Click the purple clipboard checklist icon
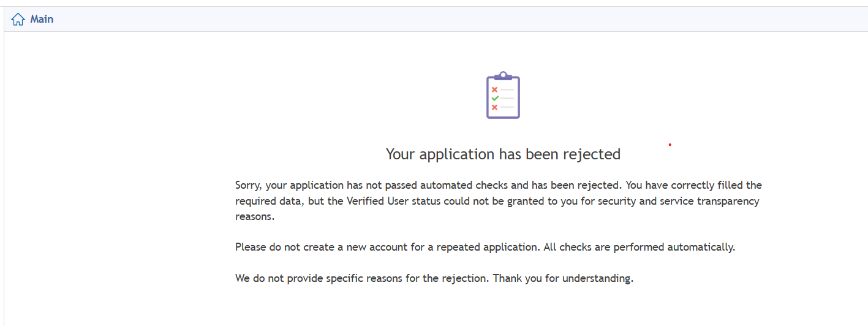The height and width of the screenshot is (326, 868). tap(503, 94)
